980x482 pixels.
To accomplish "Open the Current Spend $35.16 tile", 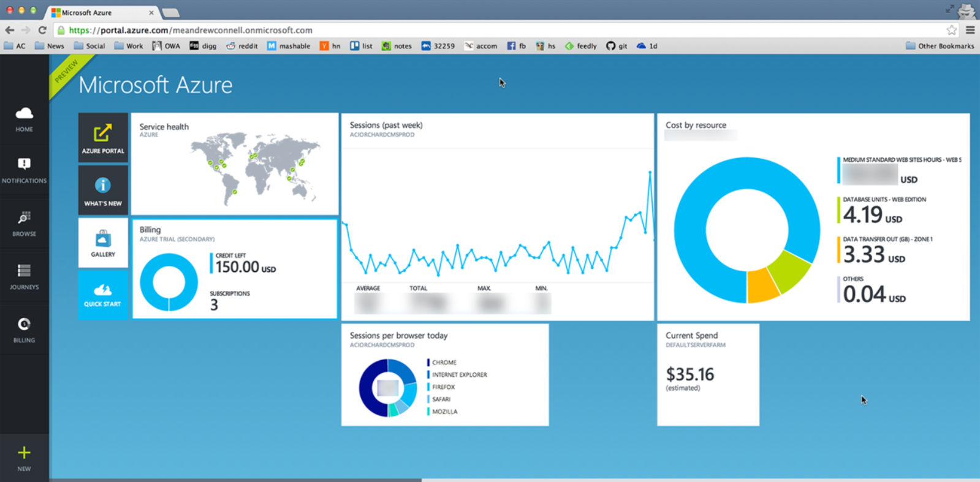I will tap(708, 374).
